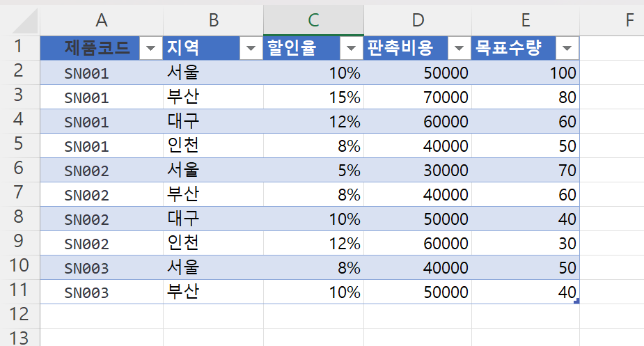Select 50 in row 10
Screen dimensions: 644x346
526,267
